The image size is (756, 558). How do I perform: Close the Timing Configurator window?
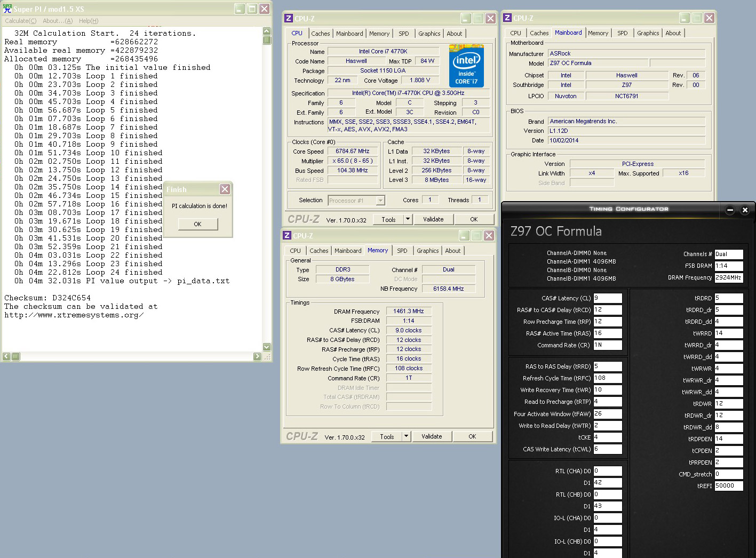point(745,210)
